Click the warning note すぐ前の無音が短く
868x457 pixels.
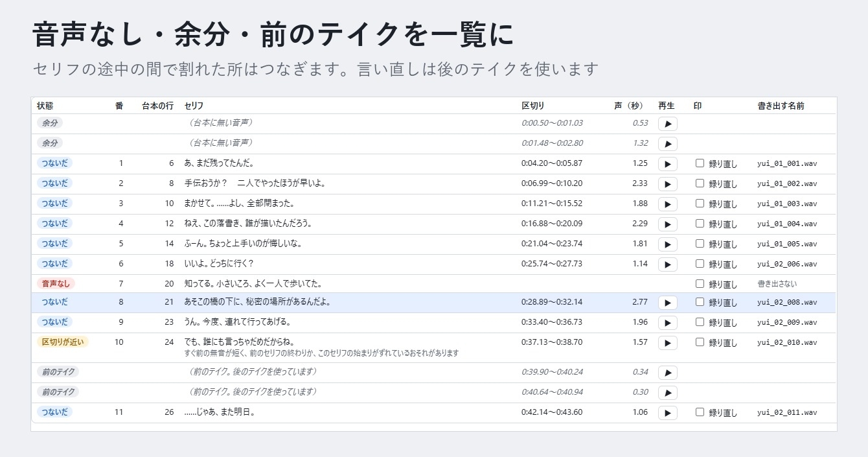(321, 353)
